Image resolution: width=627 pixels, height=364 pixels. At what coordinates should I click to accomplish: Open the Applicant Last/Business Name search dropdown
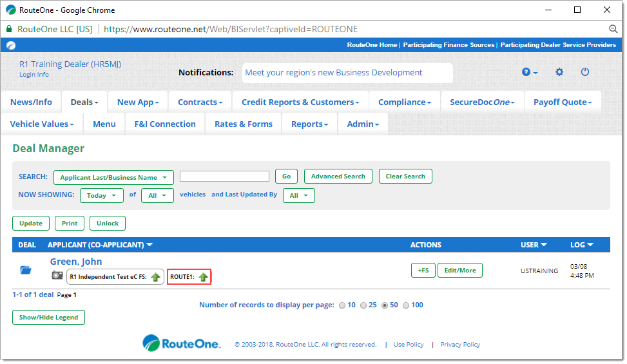[x=113, y=177]
